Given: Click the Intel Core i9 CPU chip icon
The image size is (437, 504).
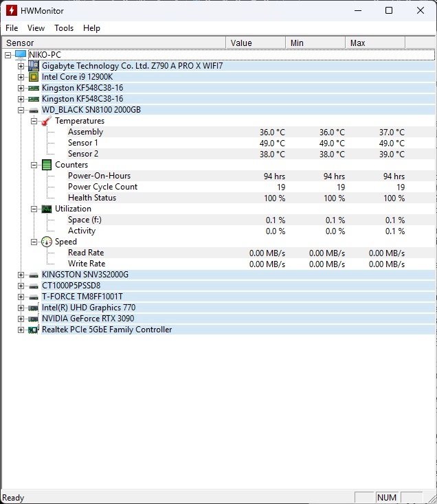Looking at the screenshot, I should point(34,77).
